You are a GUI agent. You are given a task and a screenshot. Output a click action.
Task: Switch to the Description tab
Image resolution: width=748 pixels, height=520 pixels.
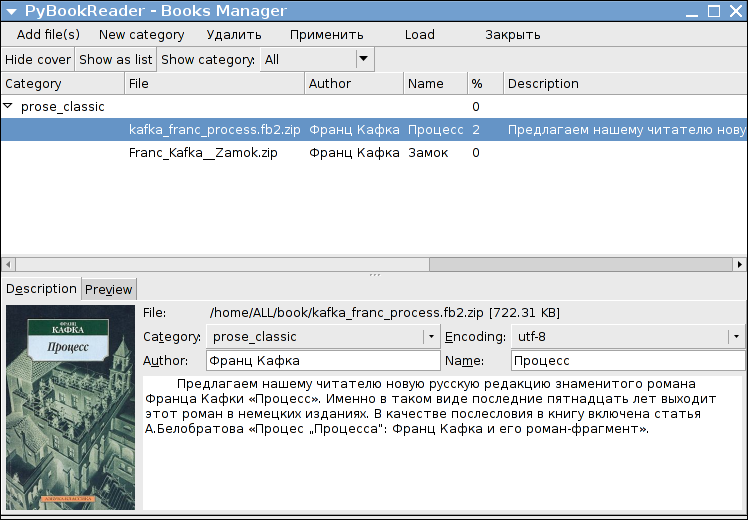[x=41, y=289]
